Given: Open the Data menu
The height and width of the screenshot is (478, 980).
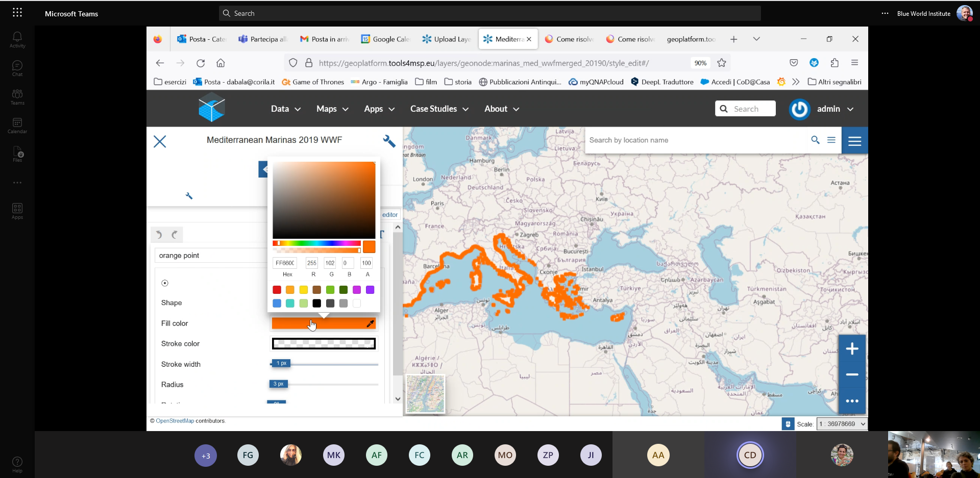Looking at the screenshot, I should (x=285, y=109).
